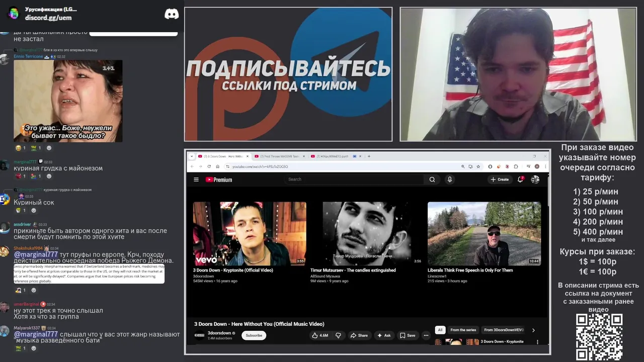The image size is (644, 362).
Task: Open the browser extensions puzzle icon
Action: (x=516, y=166)
